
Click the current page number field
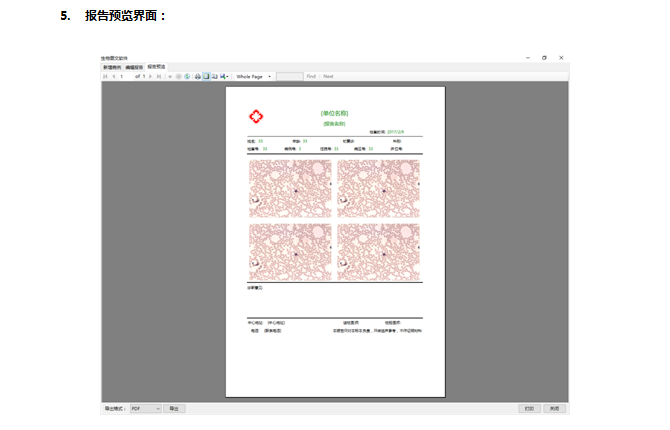(x=123, y=76)
